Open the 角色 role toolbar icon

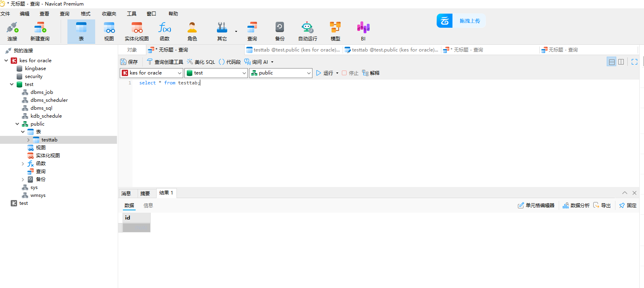click(192, 31)
